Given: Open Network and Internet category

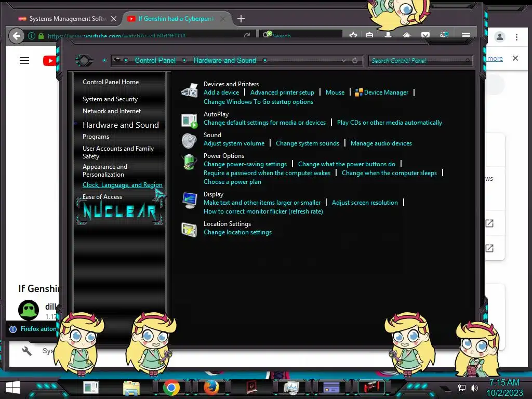Looking at the screenshot, I should pos(112,111).
